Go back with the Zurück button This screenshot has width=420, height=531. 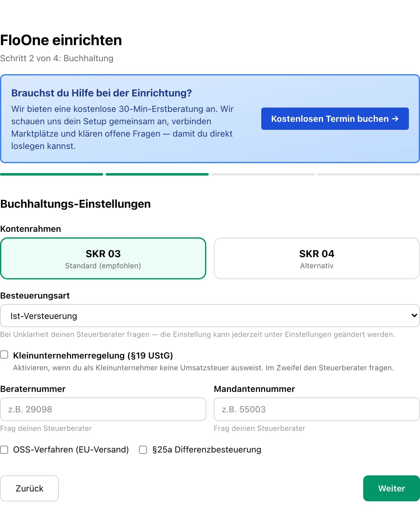point(29,488)
